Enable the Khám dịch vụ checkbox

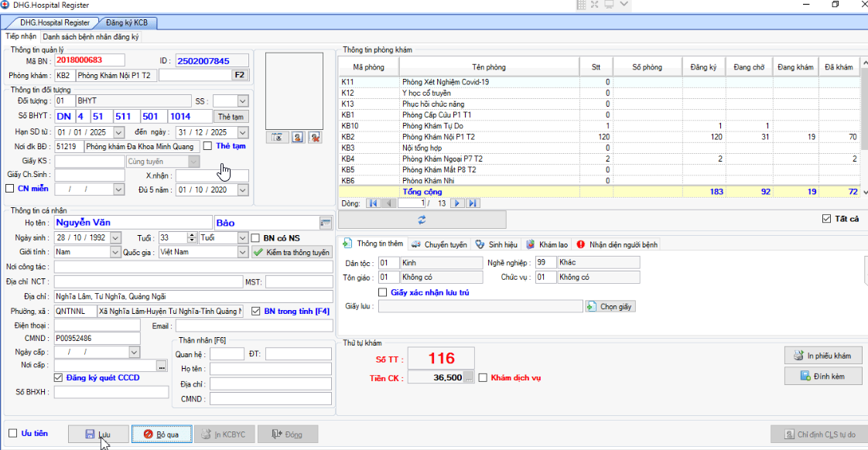click(x=483, y=377)
